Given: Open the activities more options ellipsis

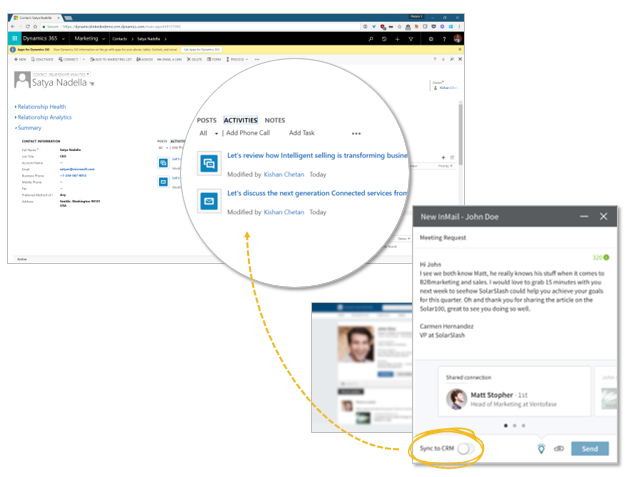Looking at the screenshot, I should point(356,133).
